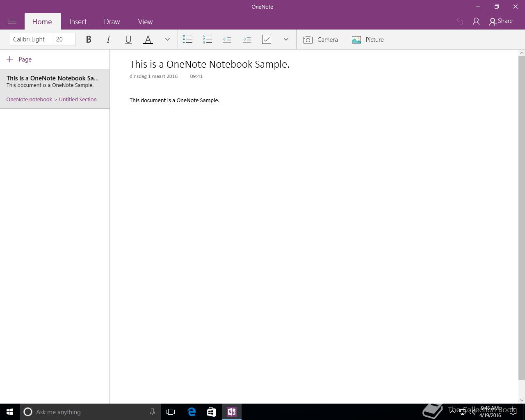
Task: Insert a bulleted list
Action: tap(188, 39)
